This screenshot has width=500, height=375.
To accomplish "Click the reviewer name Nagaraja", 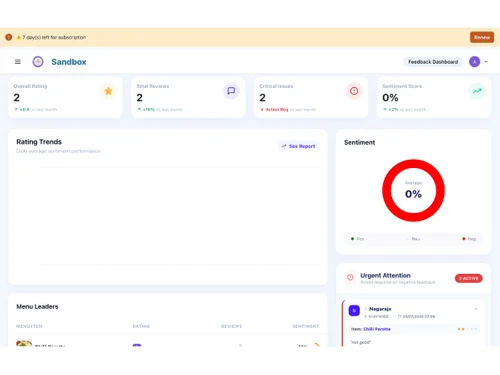I will 380,309.
